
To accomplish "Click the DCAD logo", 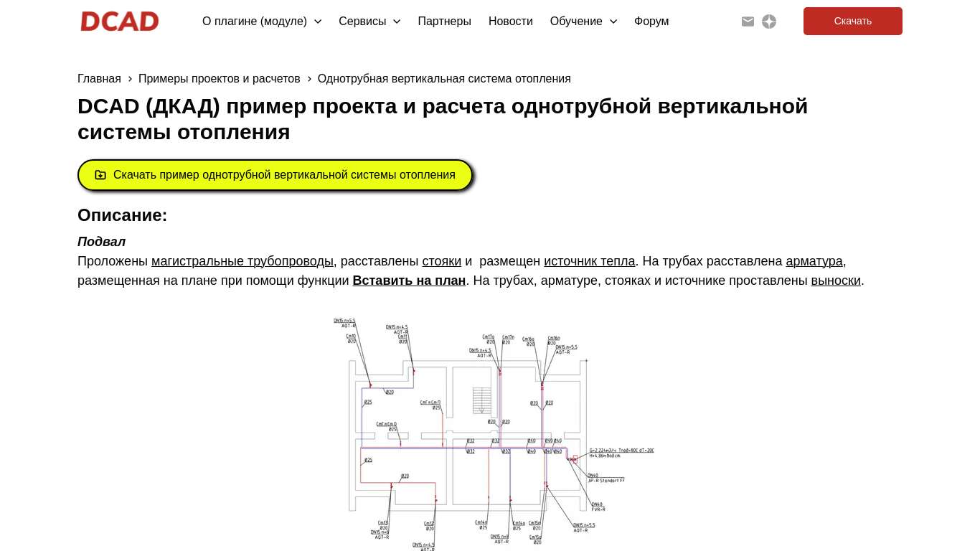I will point(119,22).
